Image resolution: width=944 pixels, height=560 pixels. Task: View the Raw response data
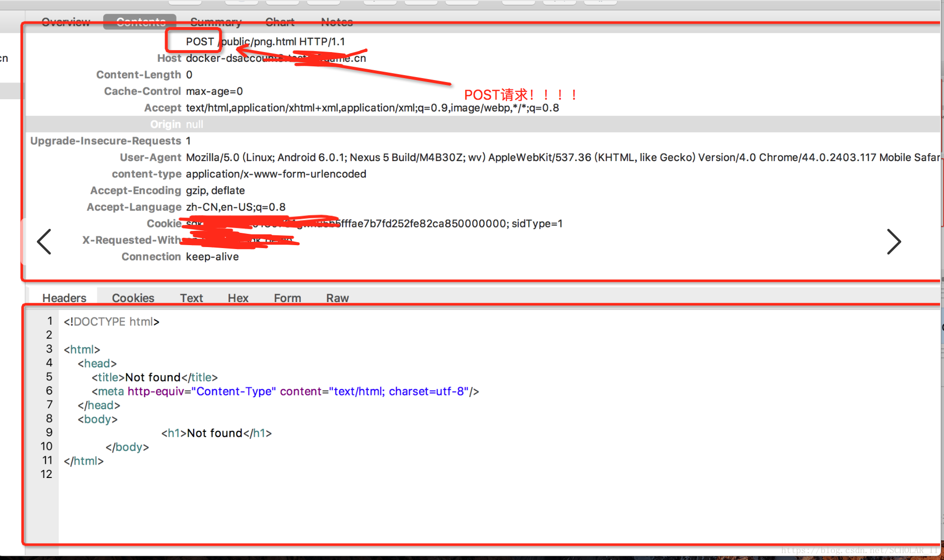[x=337, y=298]
